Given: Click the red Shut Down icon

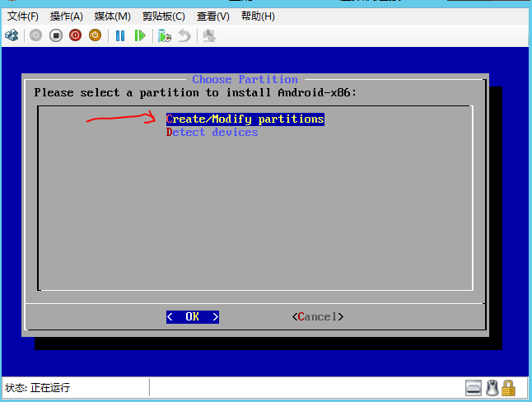Looking at the screenshot, I should click(75, 35).
